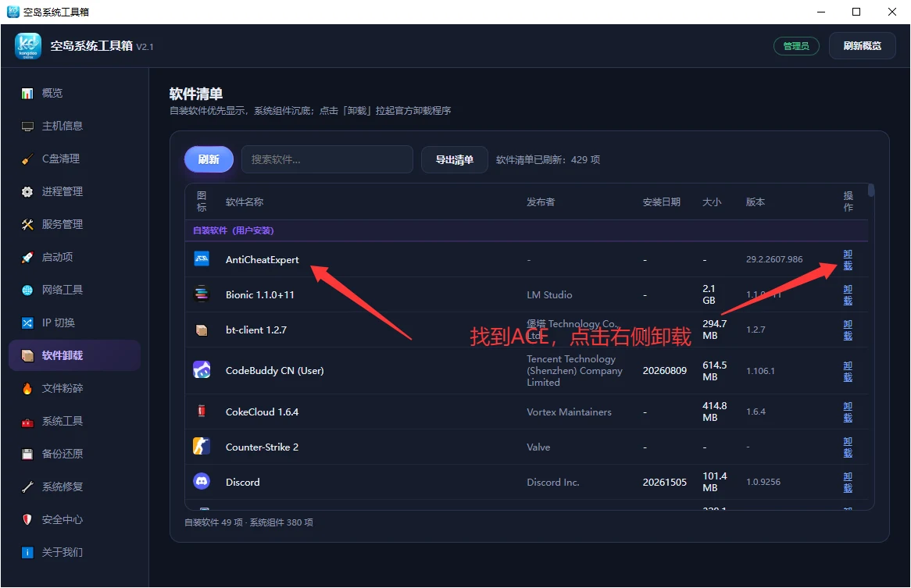Click the software list vertical scrollbar

pyautogui.click(x=871, y=191)
